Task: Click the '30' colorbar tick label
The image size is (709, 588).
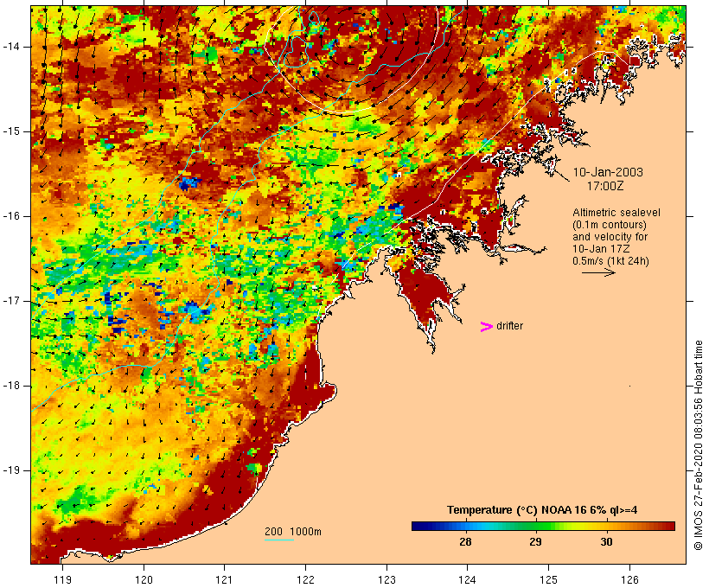Action: click(x=606, y=542)
